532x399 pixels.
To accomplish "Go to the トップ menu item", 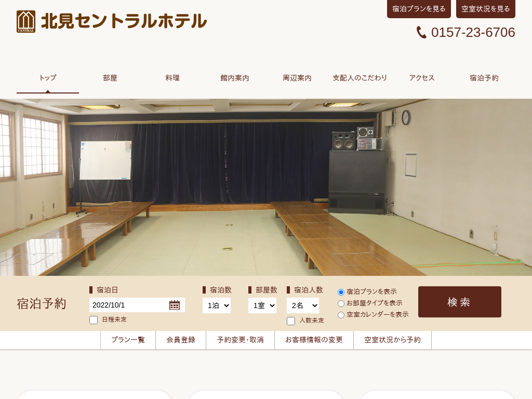I will click(x=48, y=78).
